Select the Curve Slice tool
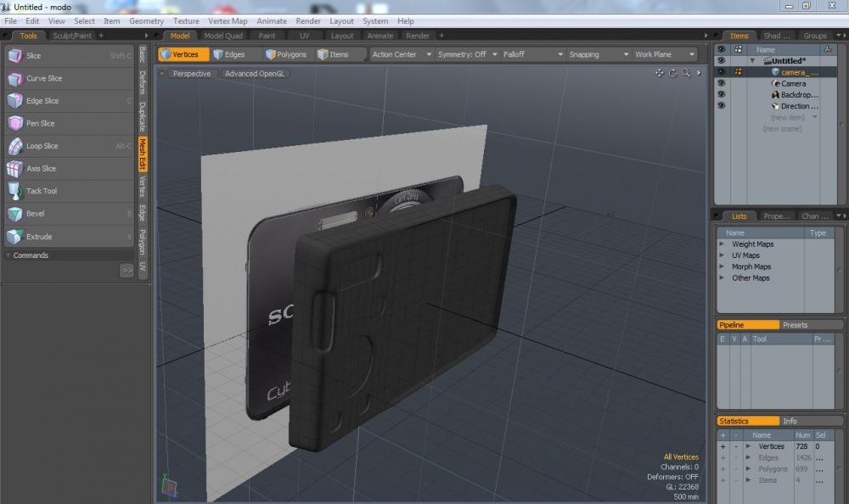Viewport: 849px width, 504px height. point(69,79)
